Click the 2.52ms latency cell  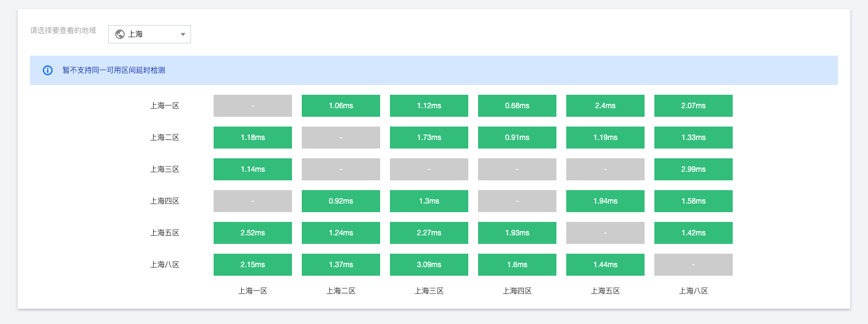point(253,233)
